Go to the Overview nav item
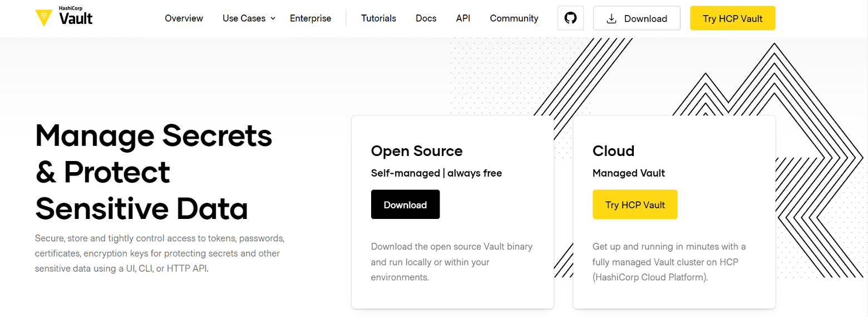 point(184,18)
